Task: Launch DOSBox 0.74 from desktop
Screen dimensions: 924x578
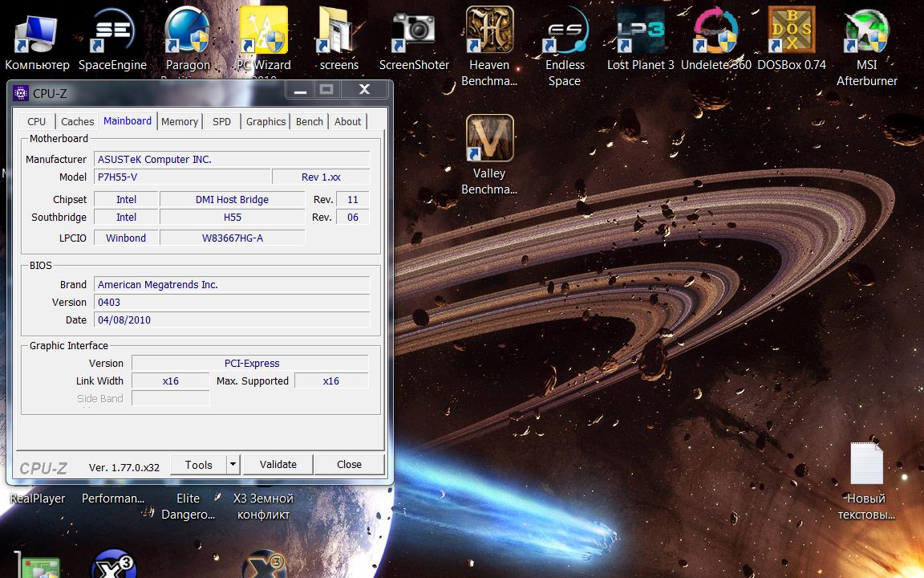Action: [x=791, y=34]
